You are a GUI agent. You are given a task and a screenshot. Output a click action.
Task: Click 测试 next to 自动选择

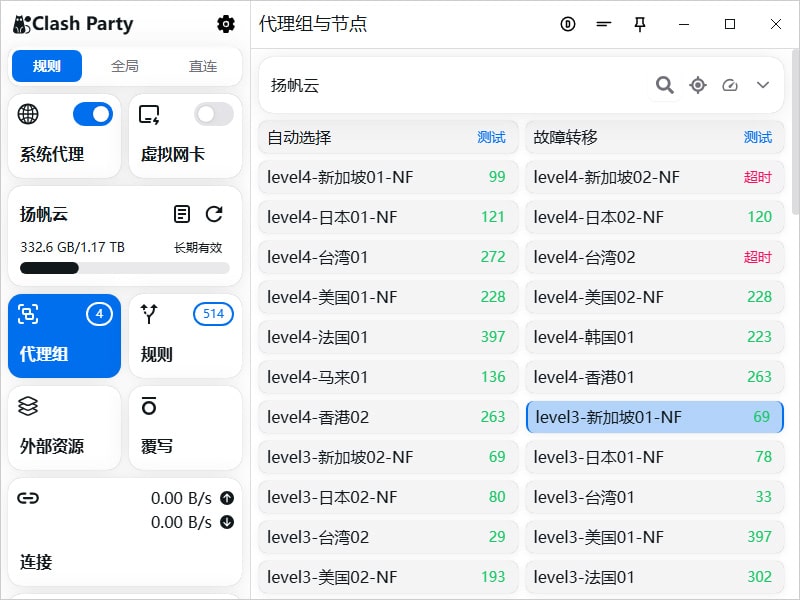[491, 137]
